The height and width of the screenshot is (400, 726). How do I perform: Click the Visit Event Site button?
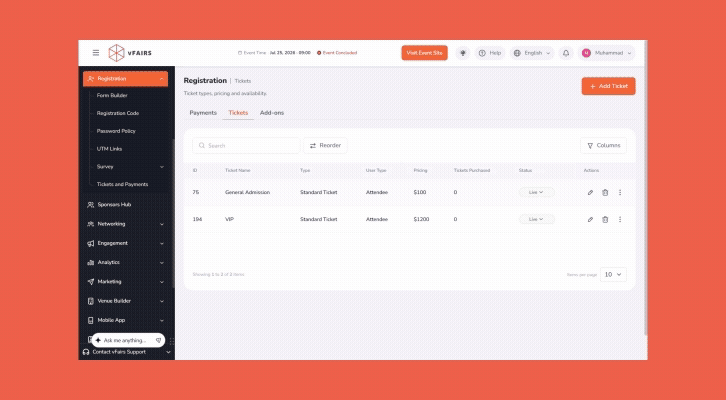[x=424, y=53]
